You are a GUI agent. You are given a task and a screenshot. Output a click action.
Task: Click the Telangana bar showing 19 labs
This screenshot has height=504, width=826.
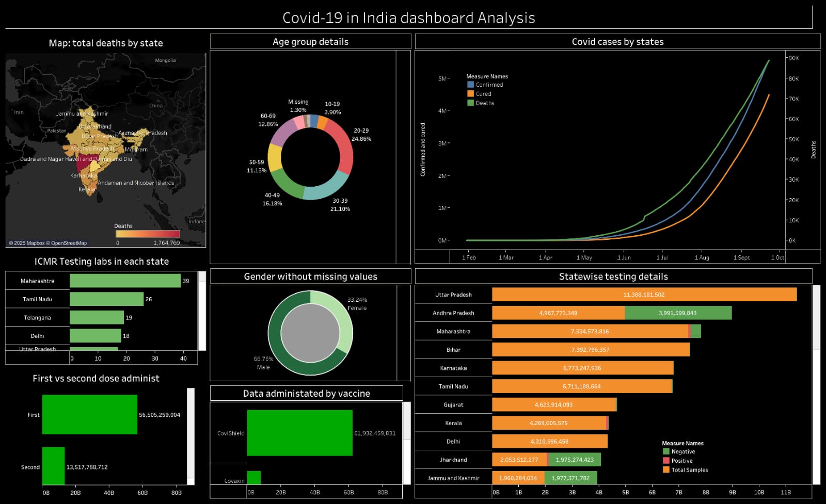pos(97,317)
